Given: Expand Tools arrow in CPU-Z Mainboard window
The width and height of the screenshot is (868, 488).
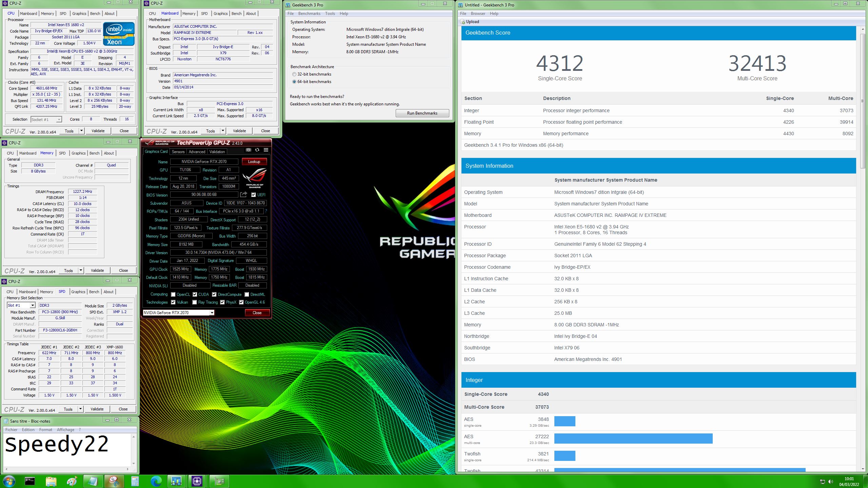Looking at the screenshot, I should 223,131.
